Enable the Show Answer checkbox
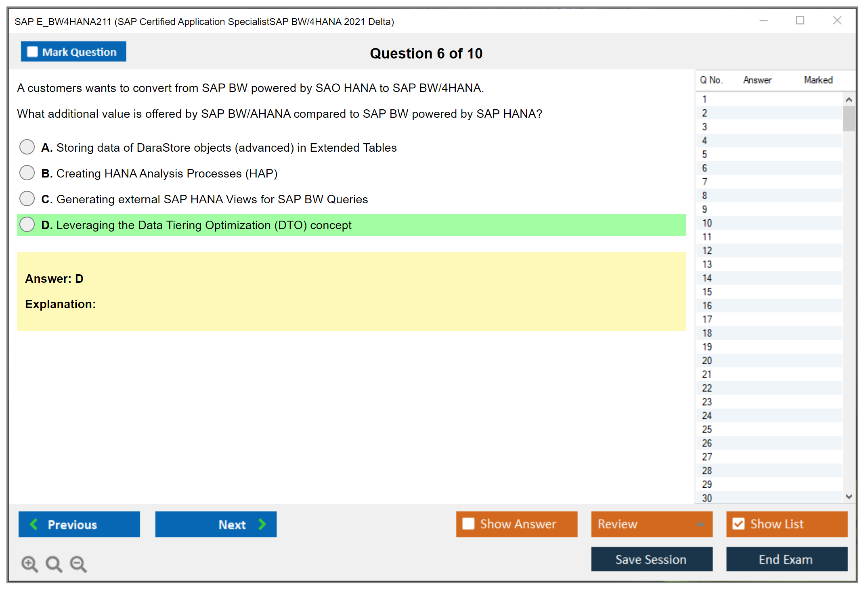 [x=468, y=524]
